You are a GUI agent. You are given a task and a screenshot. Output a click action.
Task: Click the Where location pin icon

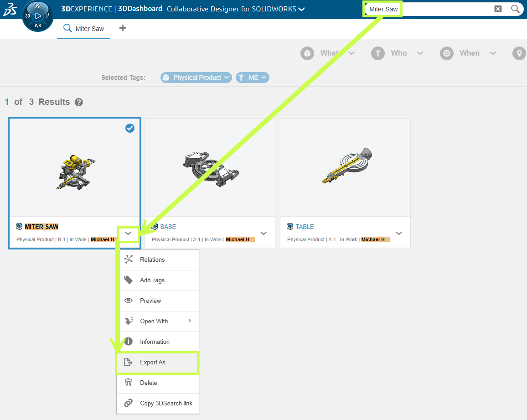[x=519, y=53]
